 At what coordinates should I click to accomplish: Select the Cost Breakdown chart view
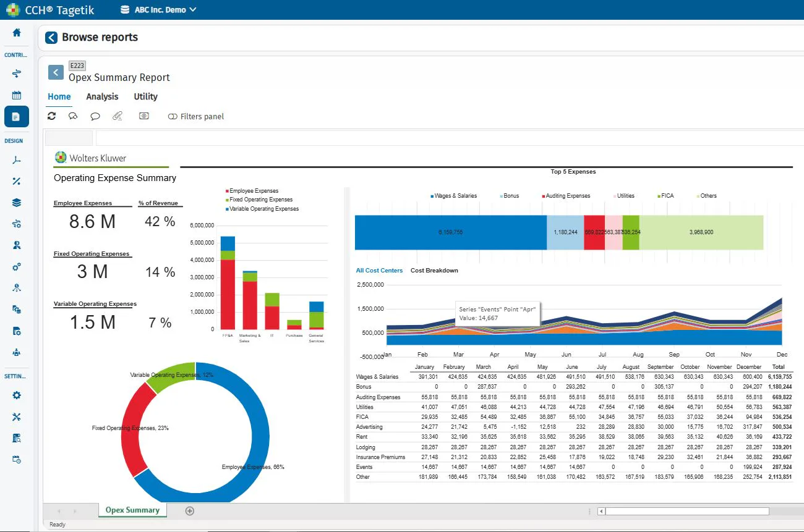434,271
